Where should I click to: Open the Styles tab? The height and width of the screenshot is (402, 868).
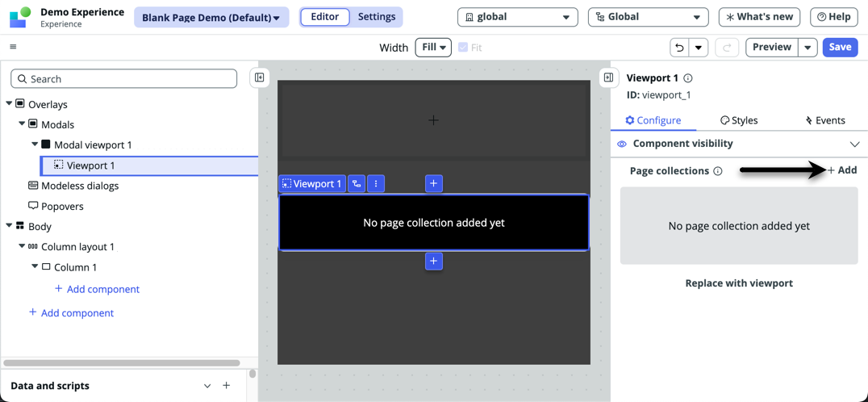[x=739, y=120]
